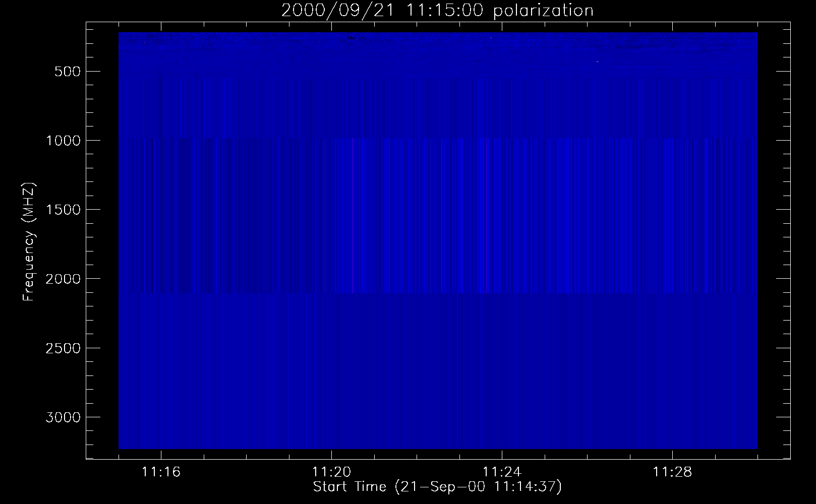The image size is (816, 504).
Task: Select the 1500 frequency tick label
Action: click(x=63, y=210)
